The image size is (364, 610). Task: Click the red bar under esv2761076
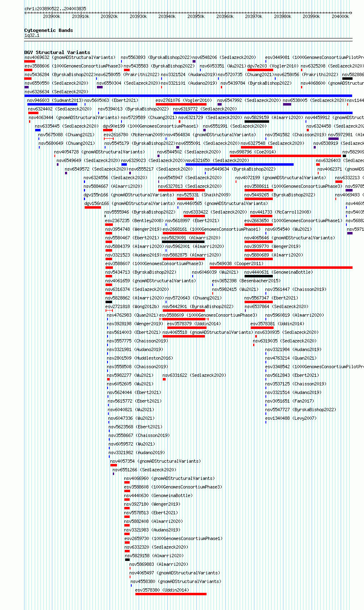(x=181, y=104)
